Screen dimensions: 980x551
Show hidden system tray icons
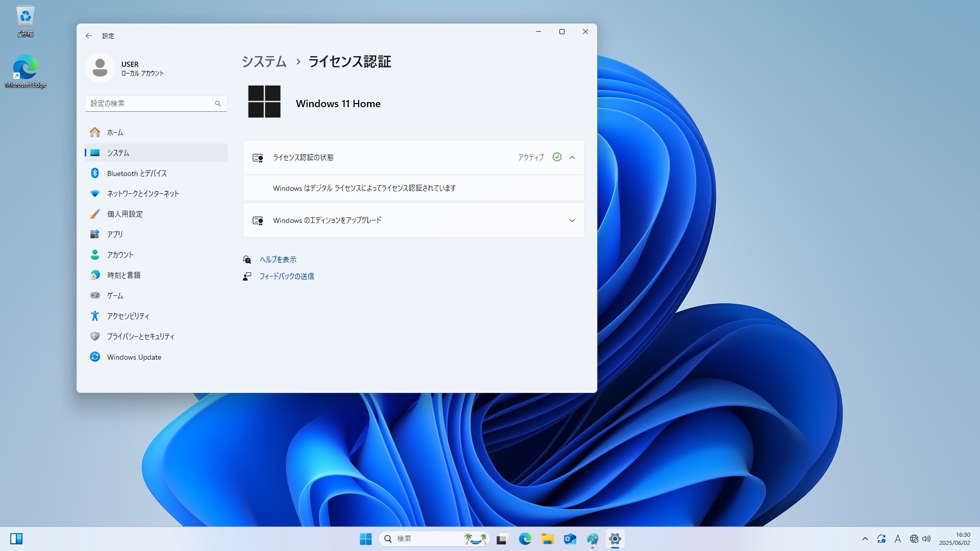coord(865,539)
